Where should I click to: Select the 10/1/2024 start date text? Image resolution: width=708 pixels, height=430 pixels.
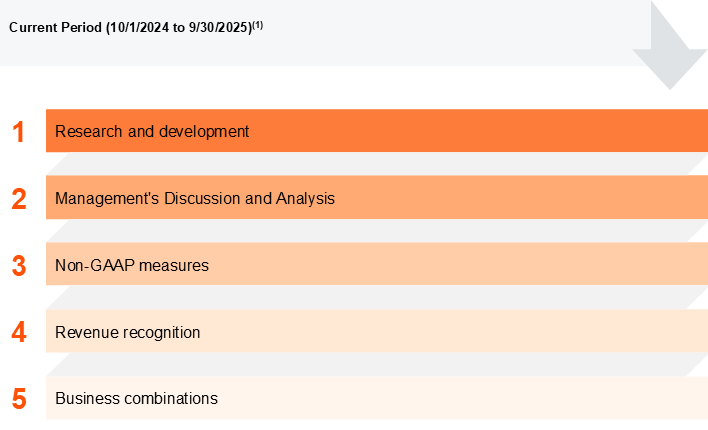coord(139,28)
